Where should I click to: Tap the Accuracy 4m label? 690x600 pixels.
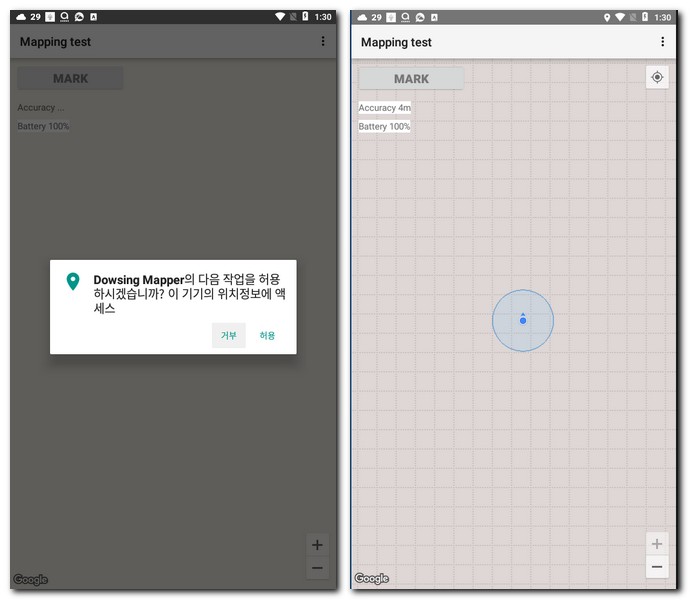click(385, 108)
